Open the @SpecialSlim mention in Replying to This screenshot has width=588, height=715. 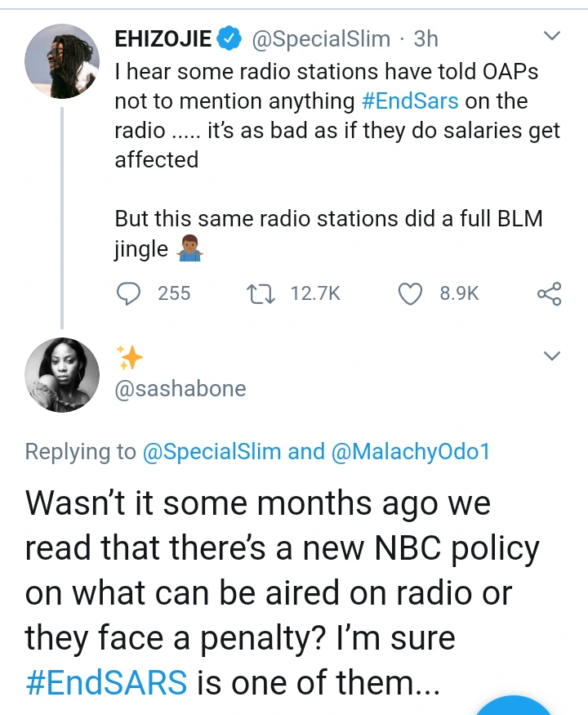click(212, 452)
